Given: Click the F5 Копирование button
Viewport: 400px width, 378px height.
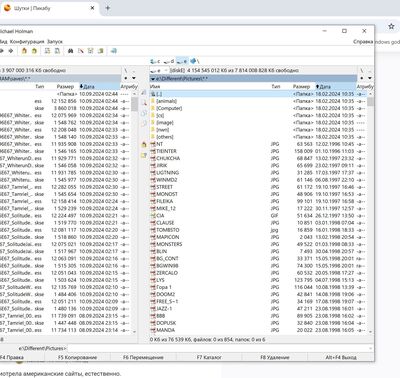Looking at the screenshot, I should coord(77,357).
